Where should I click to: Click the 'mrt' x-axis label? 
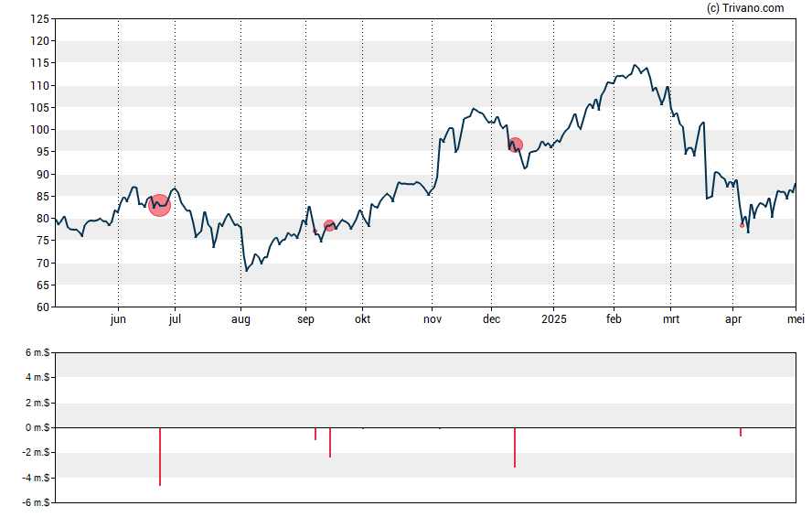pos(671,319)
